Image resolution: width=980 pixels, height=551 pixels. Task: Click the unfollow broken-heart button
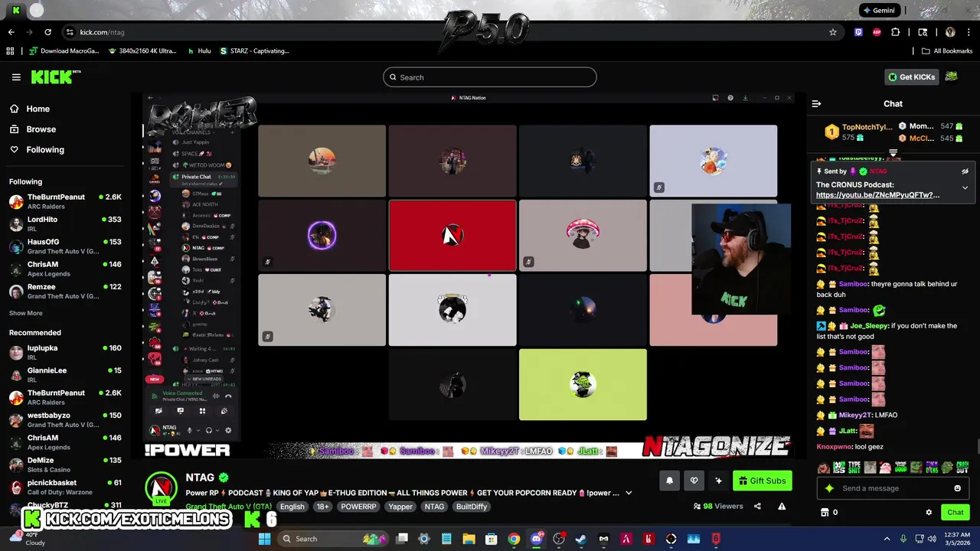click(x=694, y=481)
